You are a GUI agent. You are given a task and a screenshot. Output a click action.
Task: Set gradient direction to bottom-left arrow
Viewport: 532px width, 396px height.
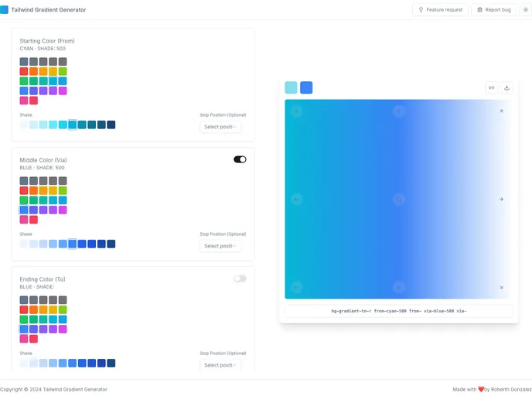296,287
